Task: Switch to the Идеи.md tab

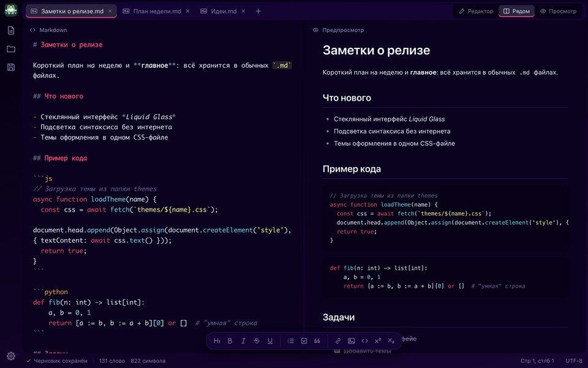Action: tap(223, 11)
